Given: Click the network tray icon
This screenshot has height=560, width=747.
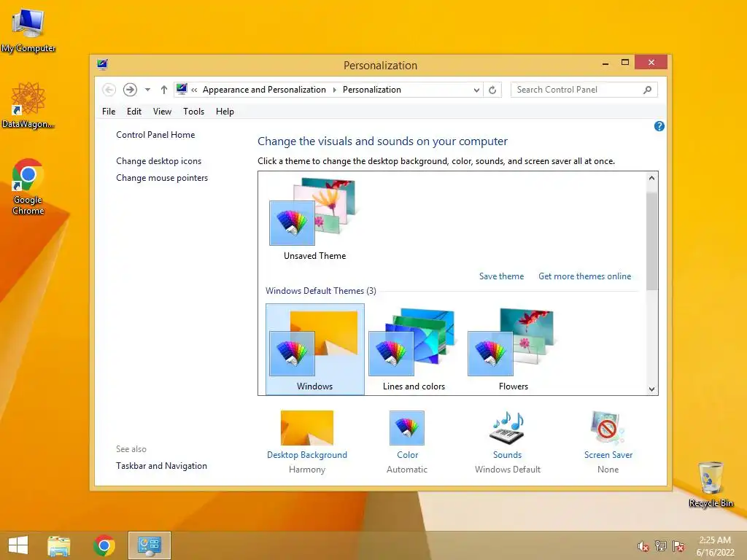Looking at the screenshot, I should [661, 546].
